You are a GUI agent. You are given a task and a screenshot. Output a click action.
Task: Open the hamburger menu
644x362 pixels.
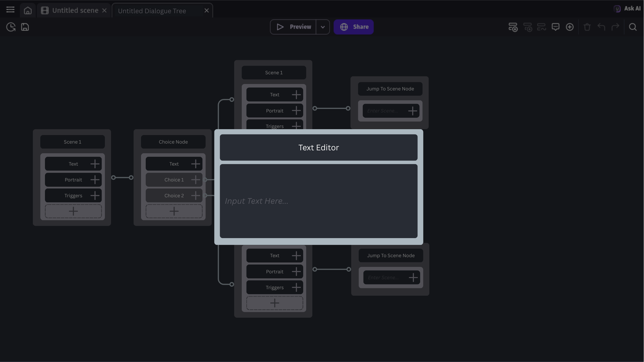click(10, 9)
